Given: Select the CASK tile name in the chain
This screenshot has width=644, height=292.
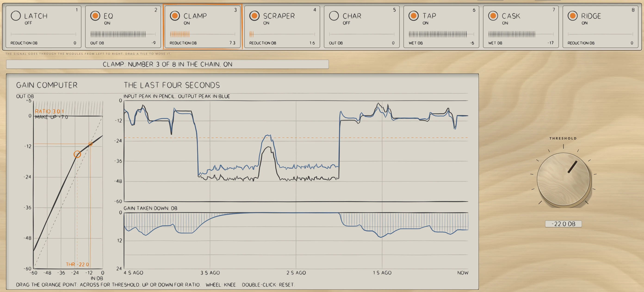Looking at the screenshot, I should pyautogui.click(x=511, y=16).
